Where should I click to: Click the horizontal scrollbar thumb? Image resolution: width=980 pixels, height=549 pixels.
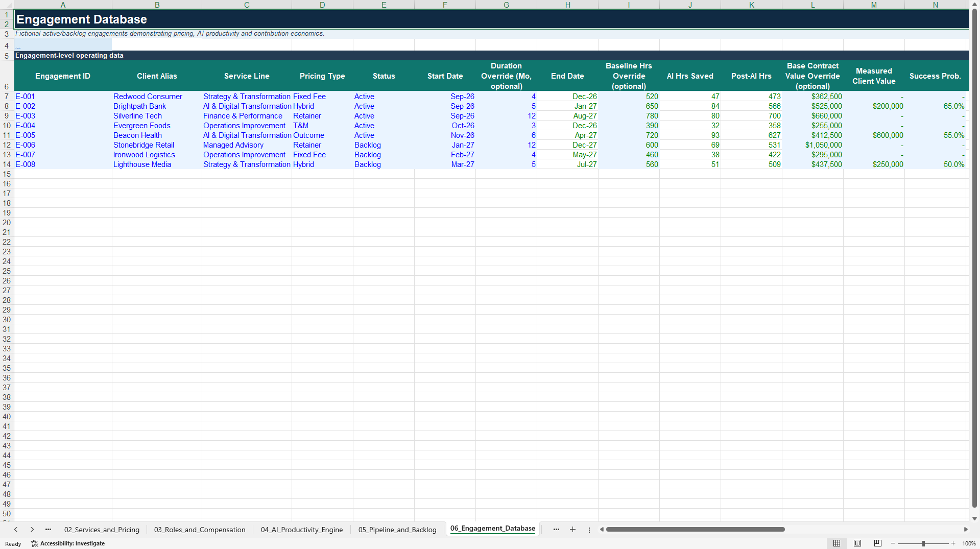click(695, 530)
